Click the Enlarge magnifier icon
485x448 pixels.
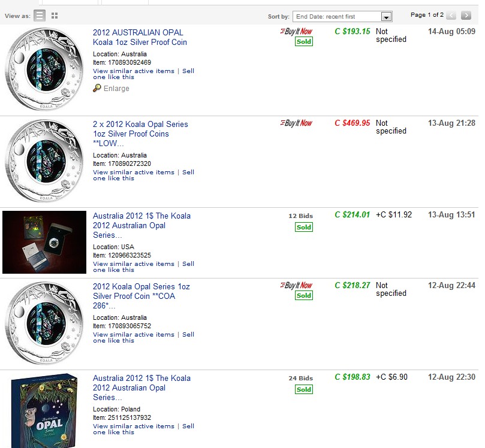coord(97,89)
